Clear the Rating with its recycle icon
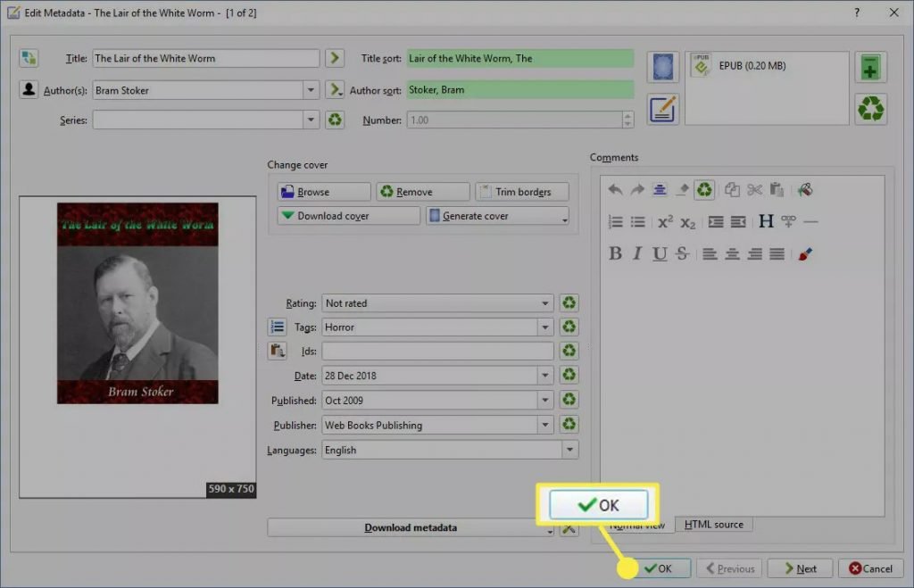The width and height of the screenshot is (914, 588). [569, 302]
